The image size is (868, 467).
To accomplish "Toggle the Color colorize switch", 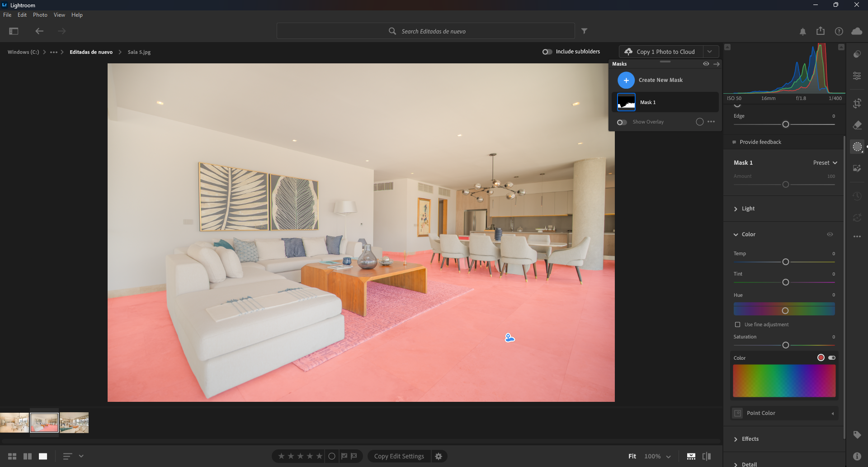I will point(832,358).
